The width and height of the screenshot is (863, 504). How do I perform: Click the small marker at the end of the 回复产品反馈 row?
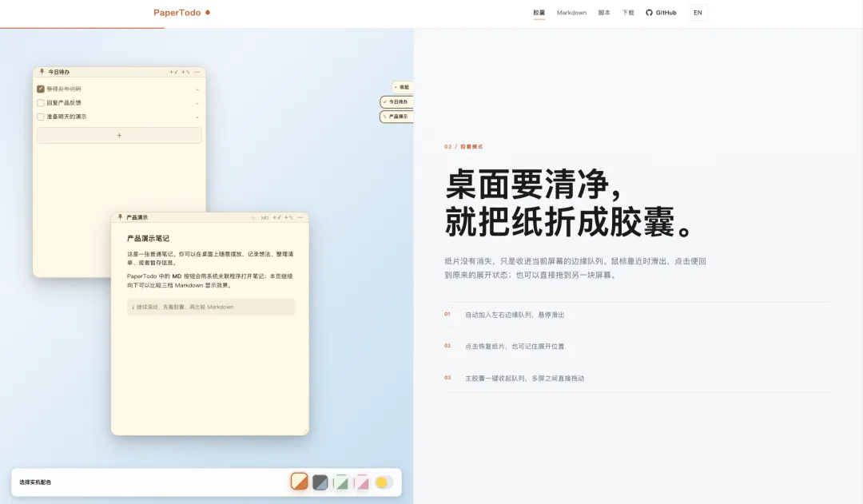pos(197,104)
